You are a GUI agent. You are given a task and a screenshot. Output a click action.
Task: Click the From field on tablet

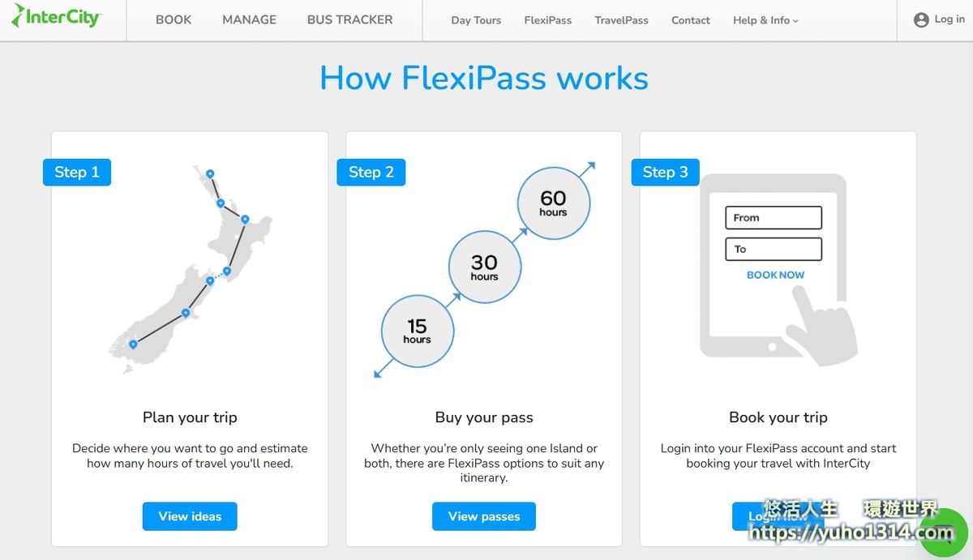(x=774, y=217)
